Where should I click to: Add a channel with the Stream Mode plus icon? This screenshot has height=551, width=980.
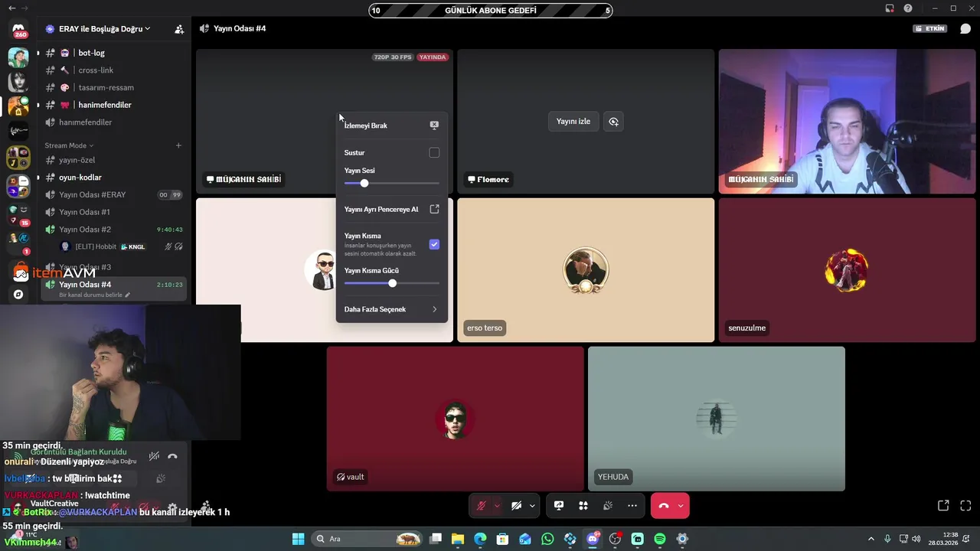point(178,145)
